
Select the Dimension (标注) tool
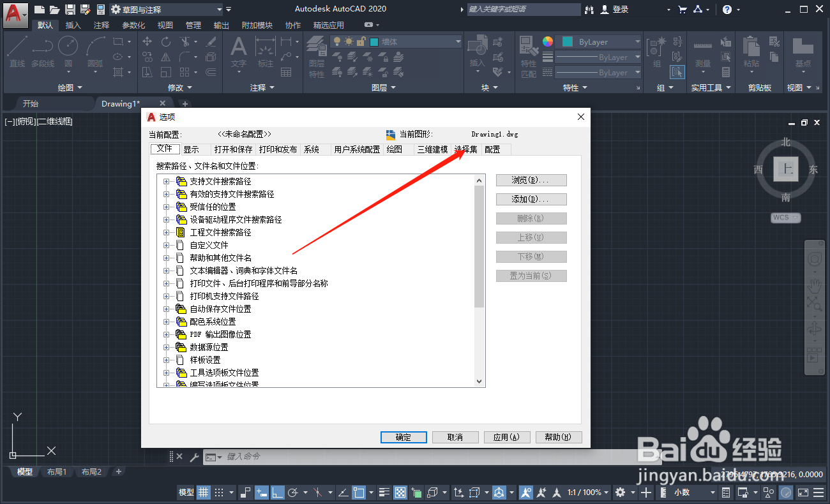(266, 51)
